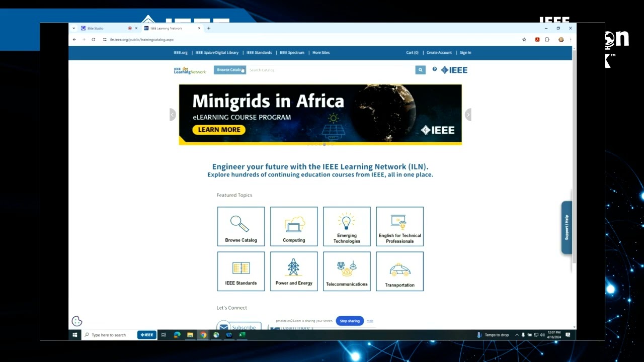Open the Cart (0) link
This screenshot has width=644, height=362.
413,52
